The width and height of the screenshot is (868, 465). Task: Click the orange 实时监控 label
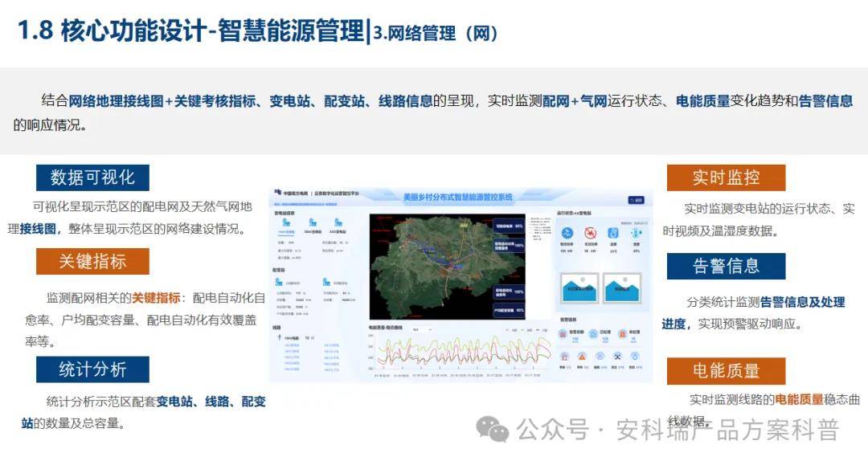(x=726, y=177)
